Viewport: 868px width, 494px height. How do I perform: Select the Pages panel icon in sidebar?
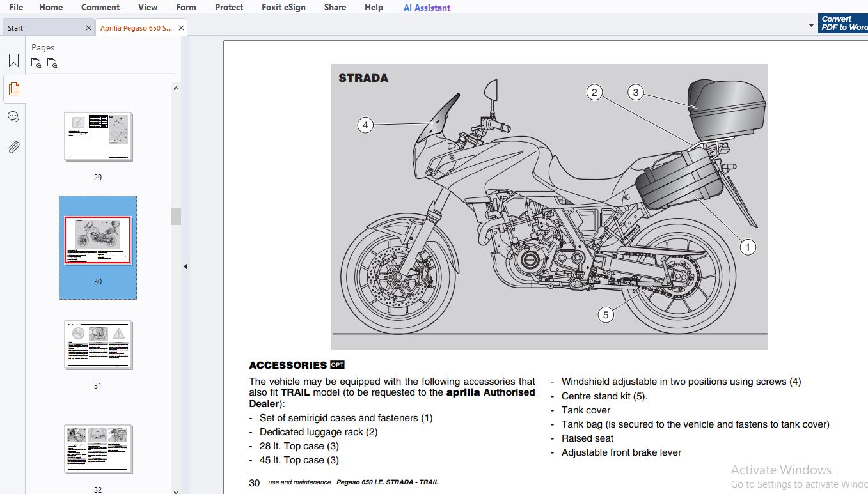click(13, 89)
